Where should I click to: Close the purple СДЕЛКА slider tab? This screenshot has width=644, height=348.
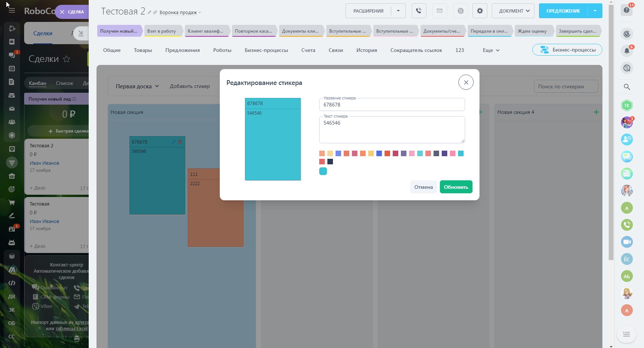coord(62,12)
